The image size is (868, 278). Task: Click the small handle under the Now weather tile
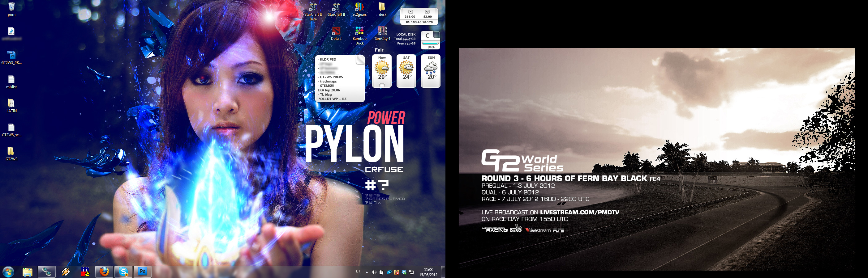tap(382, 86)
